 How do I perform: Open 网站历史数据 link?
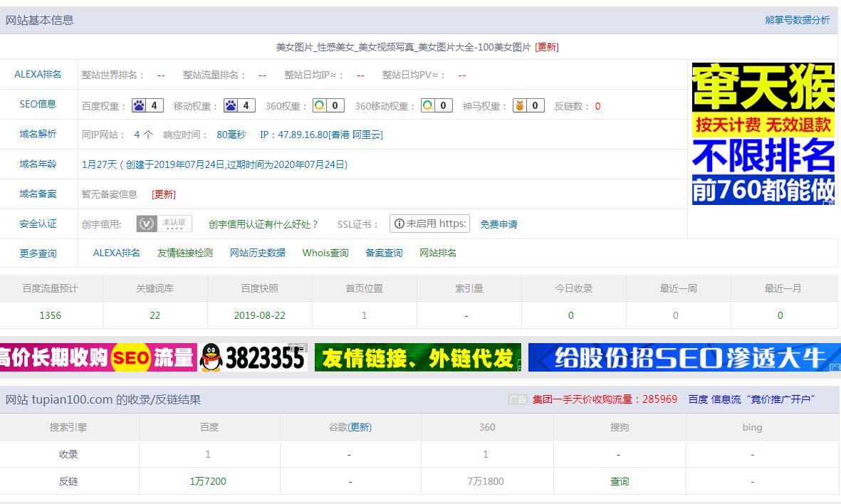(x=258, y=253)
